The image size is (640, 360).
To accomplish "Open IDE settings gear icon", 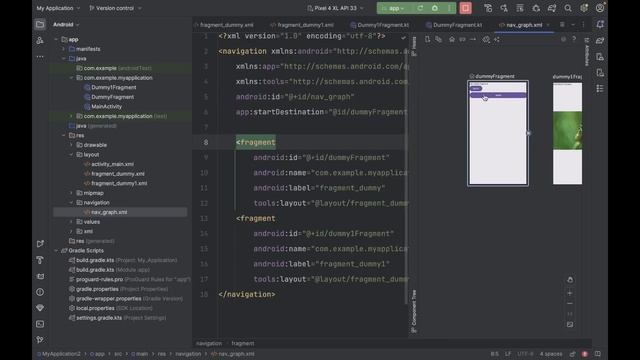I will (584, 8).
